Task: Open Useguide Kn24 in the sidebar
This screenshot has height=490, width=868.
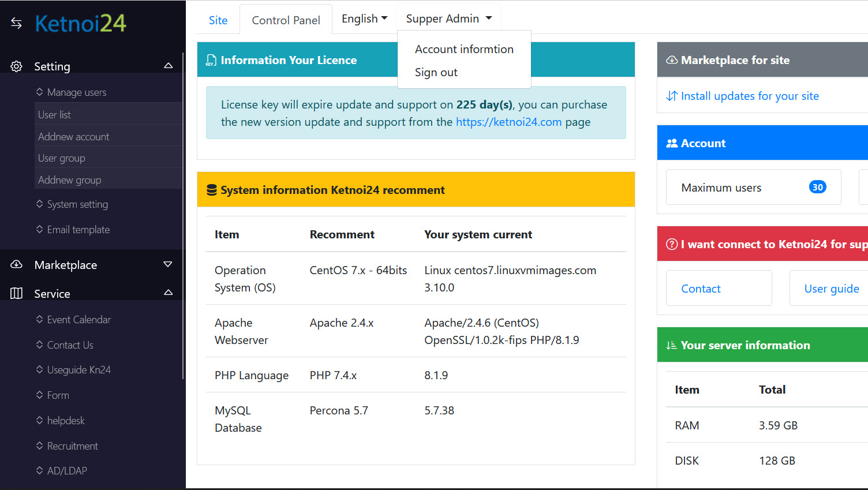Action: pyautogui.click(x=79, y=369)
